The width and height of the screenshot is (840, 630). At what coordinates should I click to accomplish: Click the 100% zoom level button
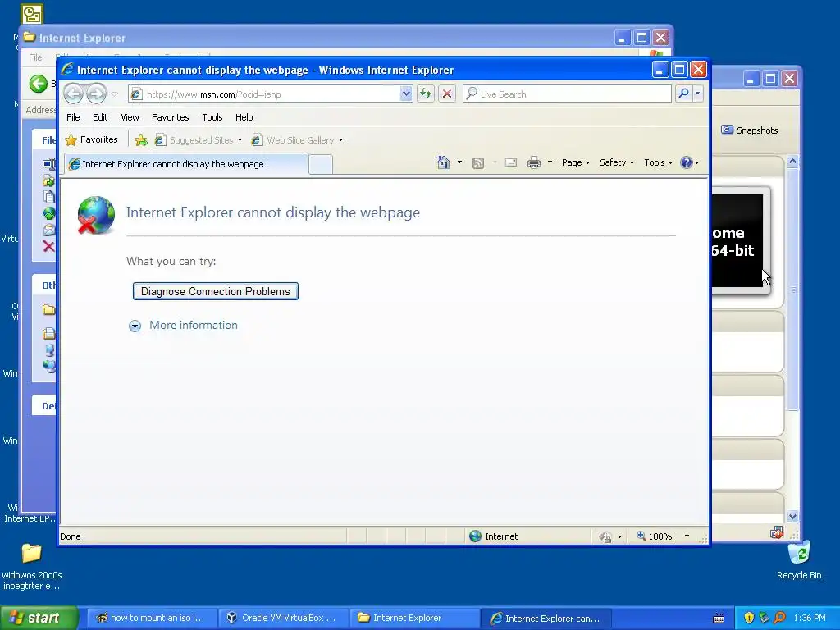tap(654, 536)
